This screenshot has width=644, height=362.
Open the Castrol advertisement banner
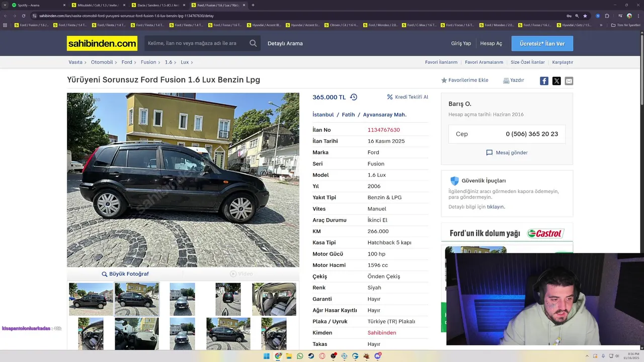click(507, 233)
